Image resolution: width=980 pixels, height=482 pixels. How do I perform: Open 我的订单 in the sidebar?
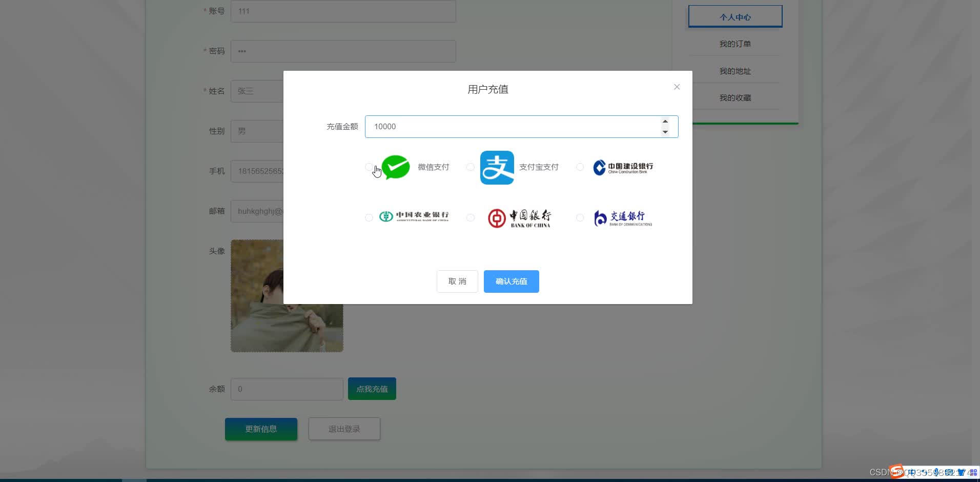click(x=735, y=44)
